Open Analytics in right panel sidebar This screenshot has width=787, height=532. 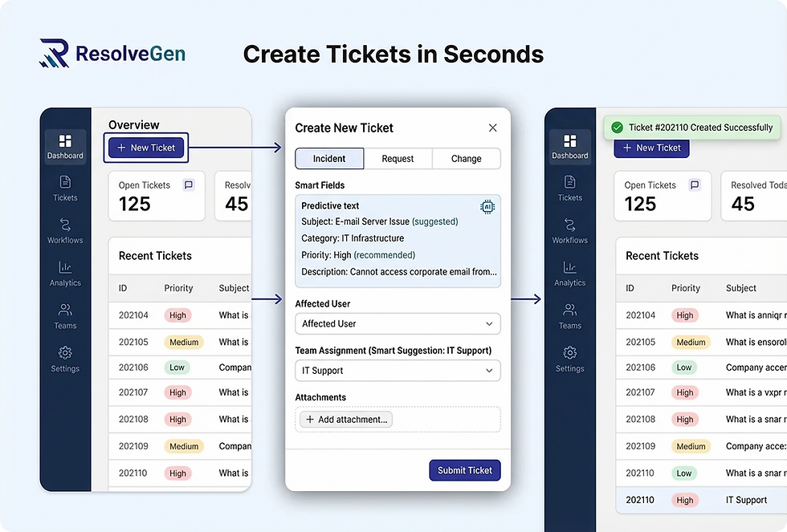tap(569, 274)
